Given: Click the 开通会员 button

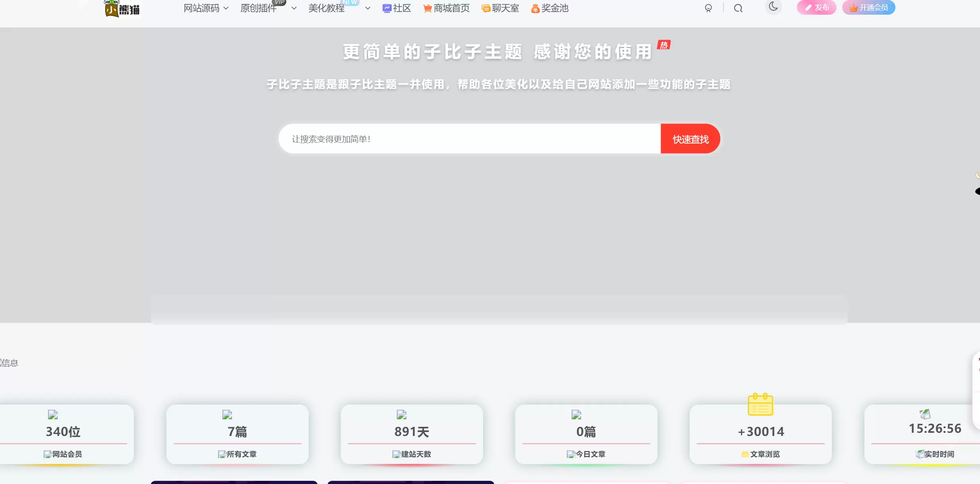Looking at the screenshot, I should [x=869, y=8].
